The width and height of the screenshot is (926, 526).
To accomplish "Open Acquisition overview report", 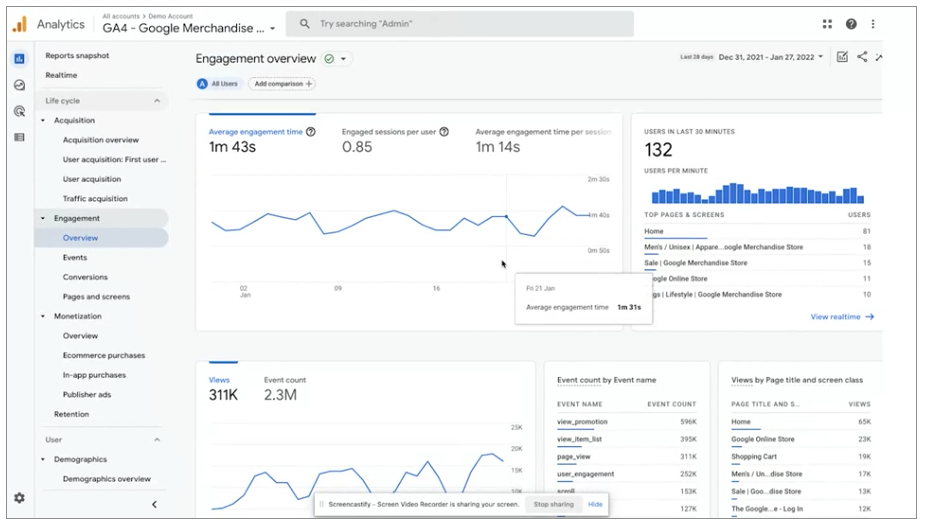I will click(101, 140).
